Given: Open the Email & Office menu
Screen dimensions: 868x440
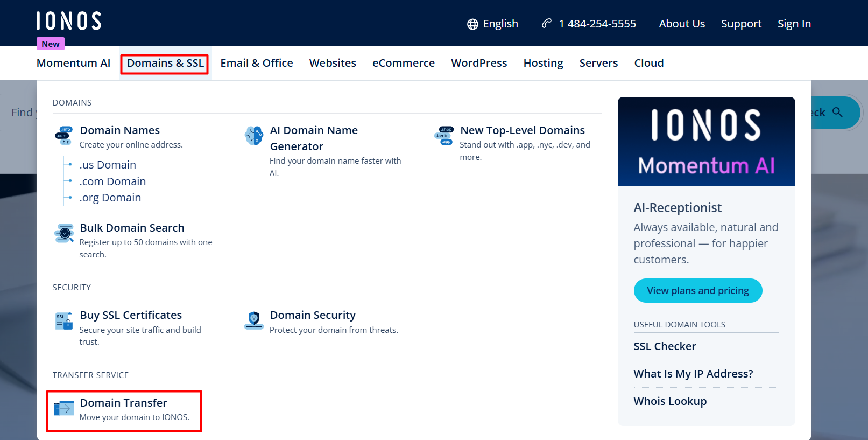Looking at the screenshot, I should click(x=257, y=63).
